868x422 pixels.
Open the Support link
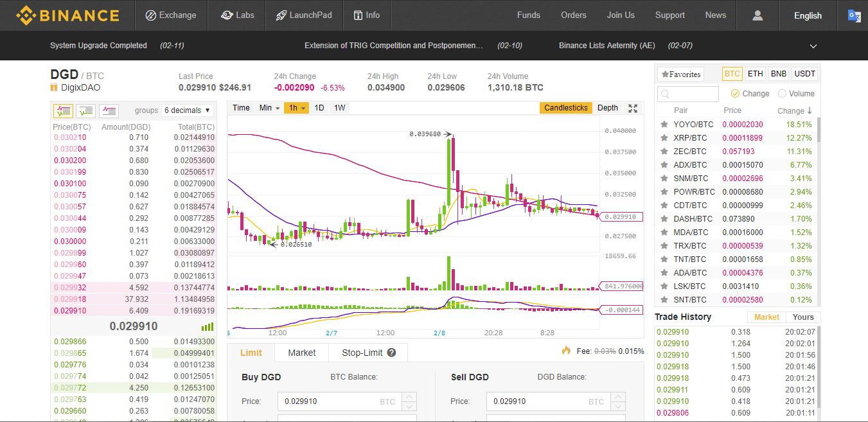(x=670, y=15)
